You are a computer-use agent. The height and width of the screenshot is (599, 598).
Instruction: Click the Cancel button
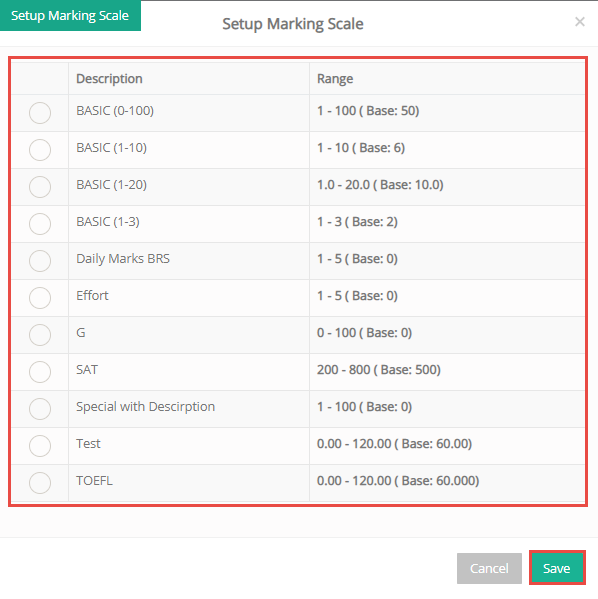click(489, 568)
